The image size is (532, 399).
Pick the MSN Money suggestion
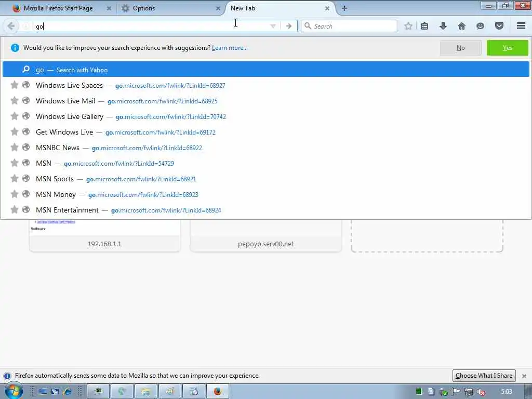coord(265,195)
